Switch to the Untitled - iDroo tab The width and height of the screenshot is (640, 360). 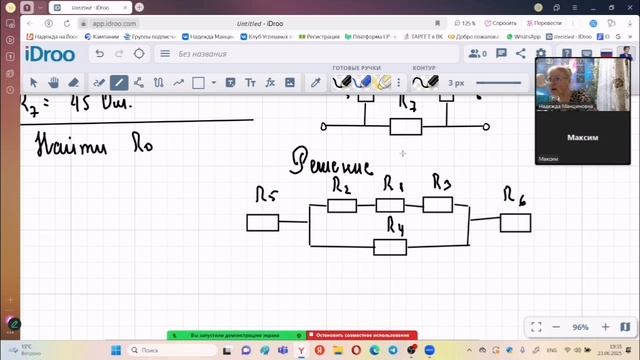(x=90, y=8)
